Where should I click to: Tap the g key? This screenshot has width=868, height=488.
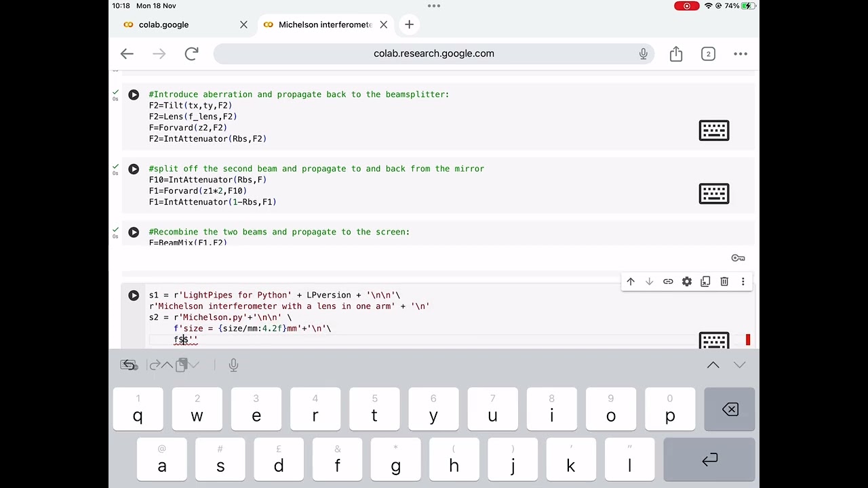pyautogui.click(x=395, y=460)
